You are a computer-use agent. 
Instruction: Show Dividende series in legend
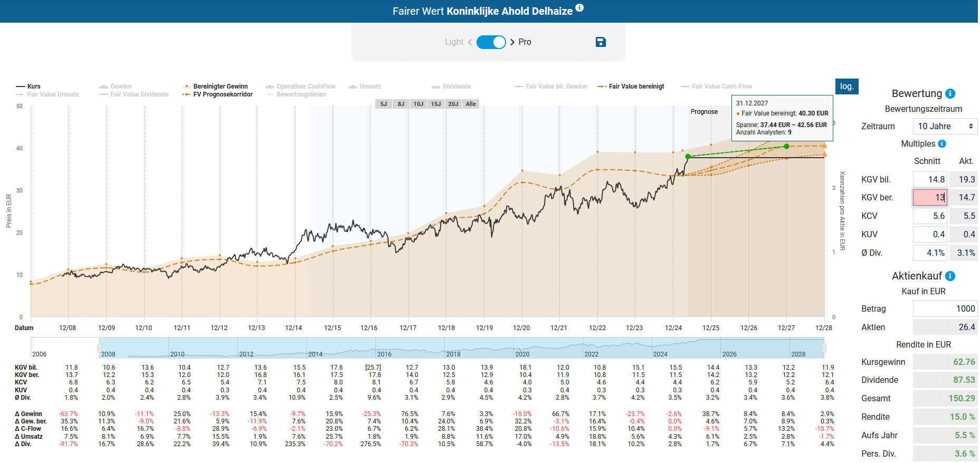point(451,86)
